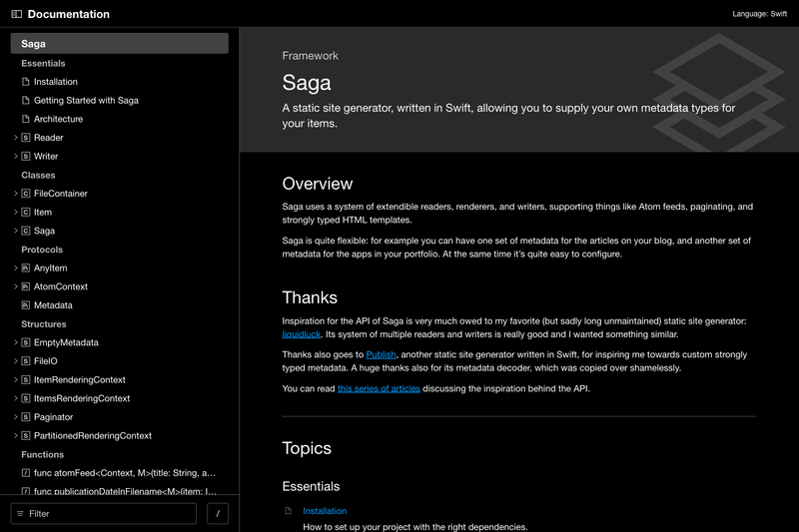
Task: Click the struct icon beside Paginator
Action: pyautogui.click(x=26, y=417)
